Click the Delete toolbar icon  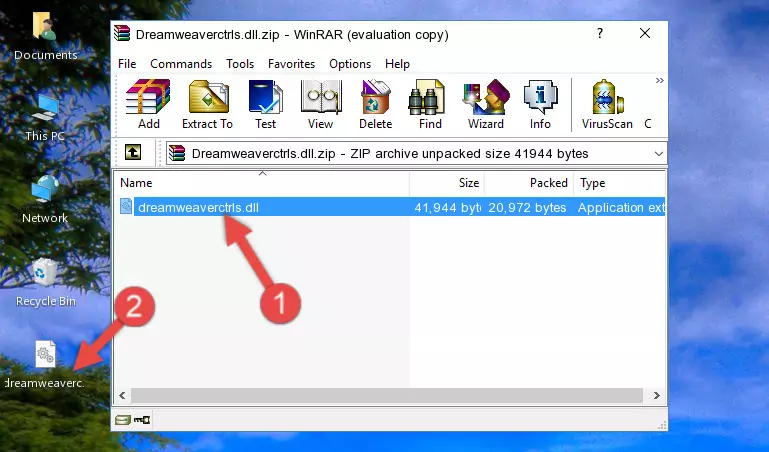(x=376, y=104)
